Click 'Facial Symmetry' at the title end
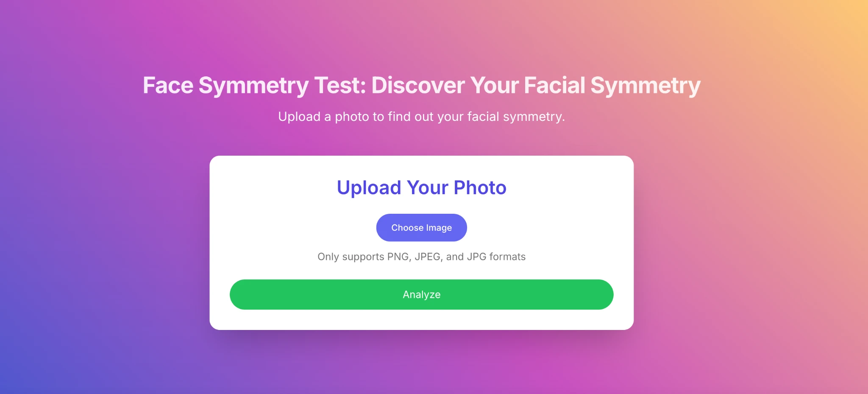The height and width of the screenshot is (394, 868). [x=612, y=86]
